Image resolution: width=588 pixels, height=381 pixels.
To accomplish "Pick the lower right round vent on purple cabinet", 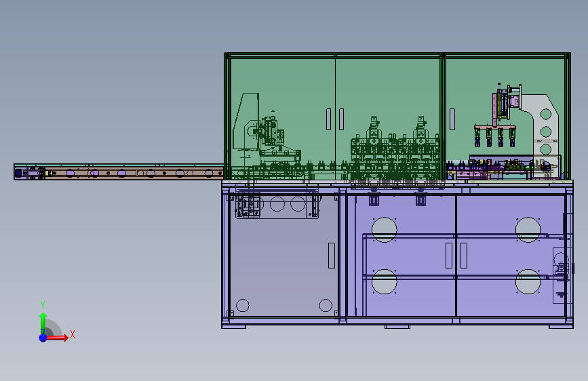I will (x=528, y=281).
